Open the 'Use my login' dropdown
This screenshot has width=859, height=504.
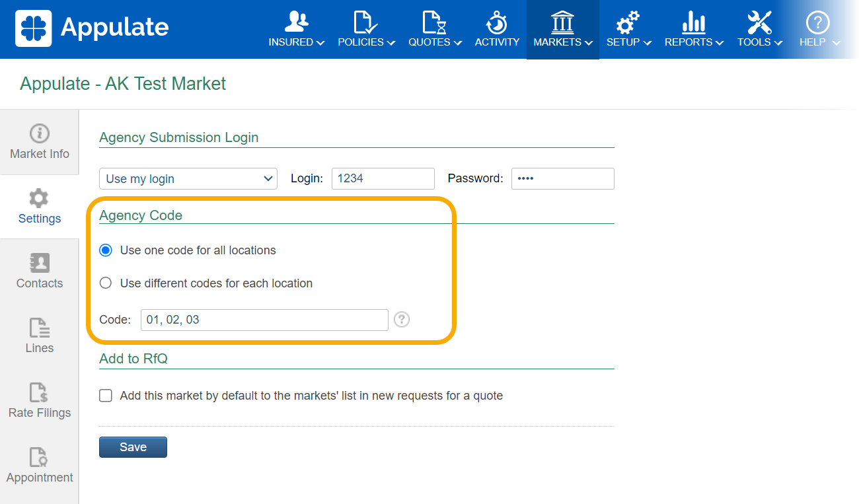click(188, 178)
